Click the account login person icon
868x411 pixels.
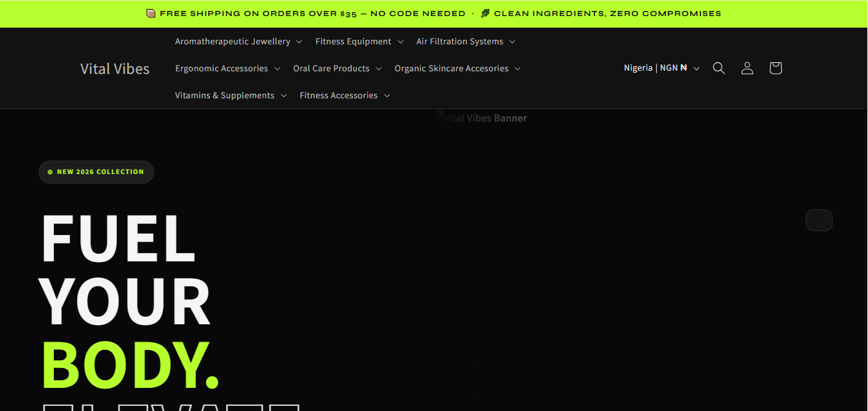click(x=747, y=68)
